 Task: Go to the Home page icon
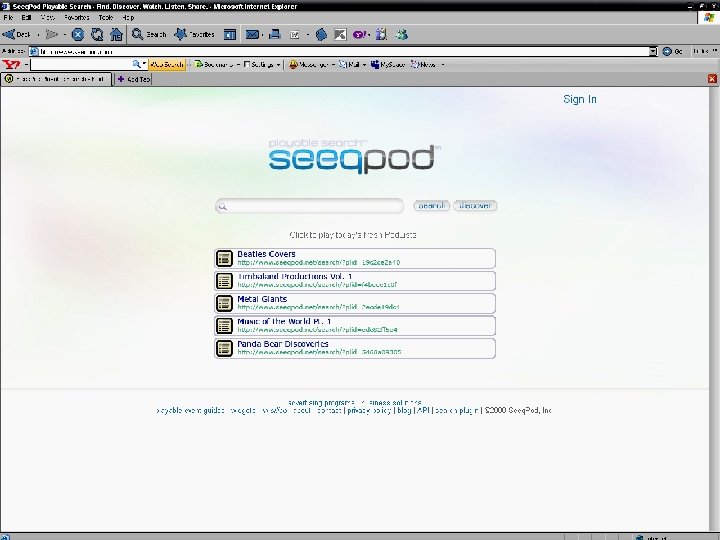pyautogui.click(x=117, y=34)
